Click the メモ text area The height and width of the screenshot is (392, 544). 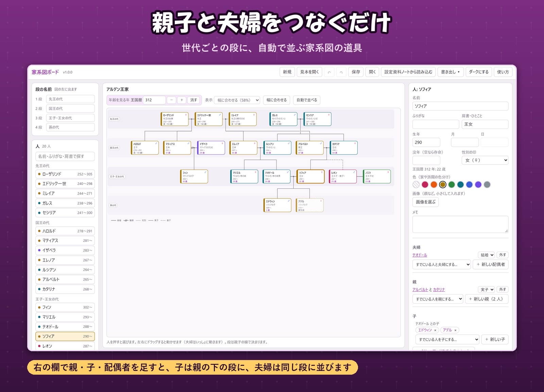460,224
